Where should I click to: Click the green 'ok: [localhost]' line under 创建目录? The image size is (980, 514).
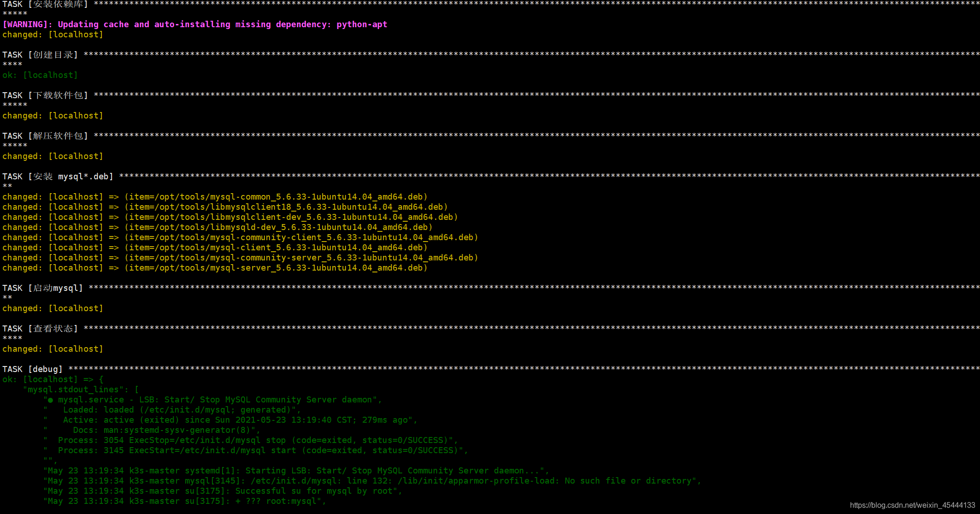pyautogui.click(x=40, y=75)
